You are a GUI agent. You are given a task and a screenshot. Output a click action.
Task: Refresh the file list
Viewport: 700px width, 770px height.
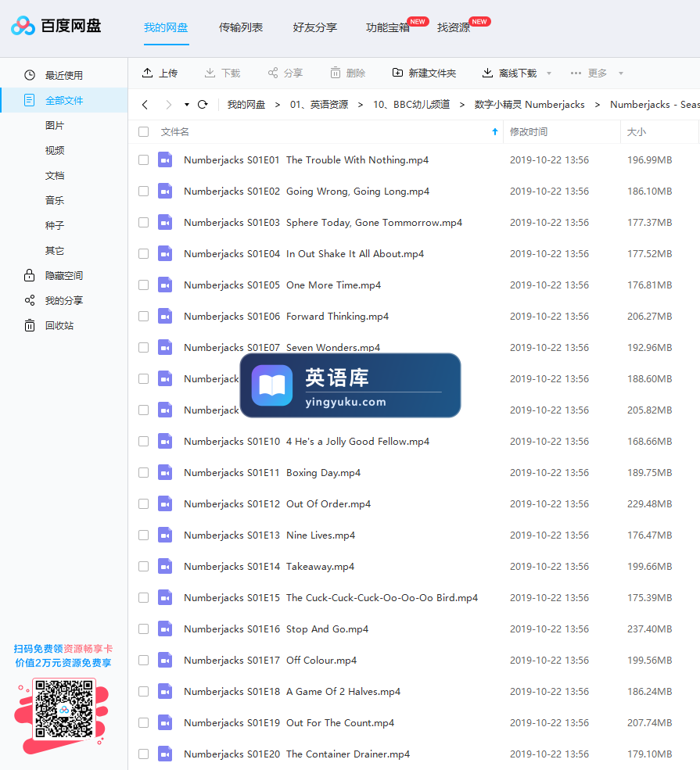203,105
